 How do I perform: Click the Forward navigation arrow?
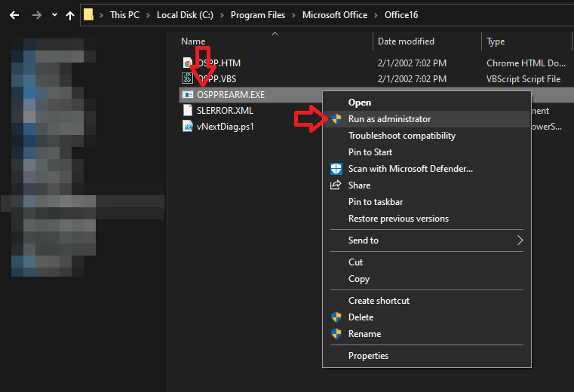point(35,15)
